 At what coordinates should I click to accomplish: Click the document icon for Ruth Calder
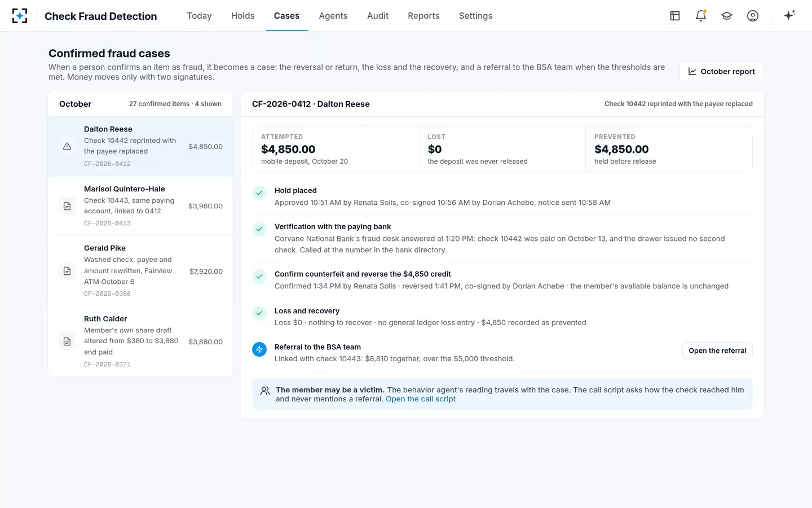(67, 341)
